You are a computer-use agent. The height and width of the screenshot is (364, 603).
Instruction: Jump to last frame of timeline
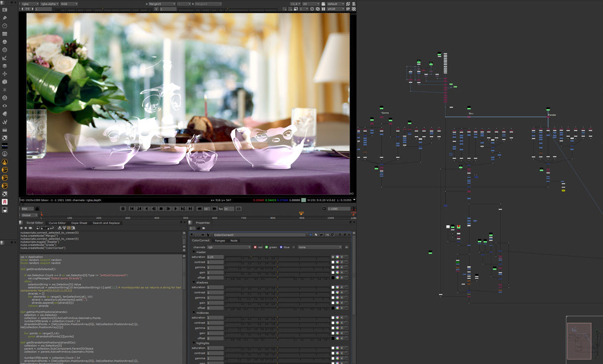click(x=190, y=208)
